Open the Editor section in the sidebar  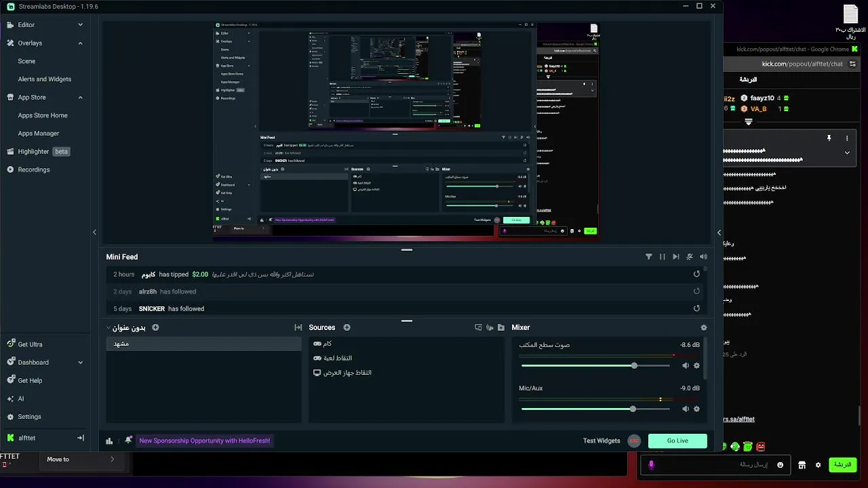coord(26,25)
